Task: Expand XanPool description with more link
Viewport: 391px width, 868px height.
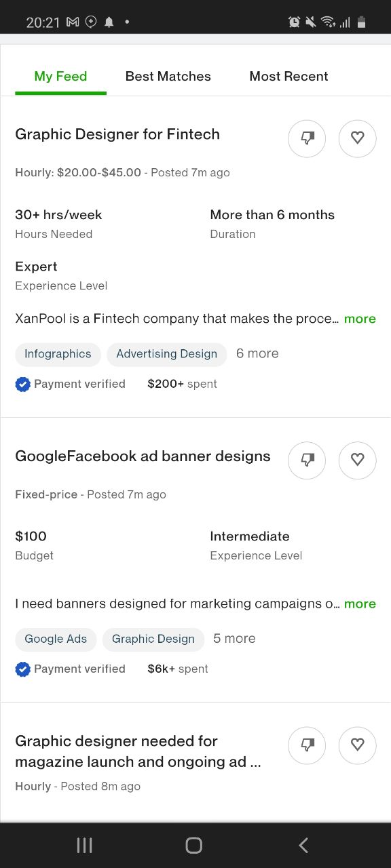Action: pos(360,319)
